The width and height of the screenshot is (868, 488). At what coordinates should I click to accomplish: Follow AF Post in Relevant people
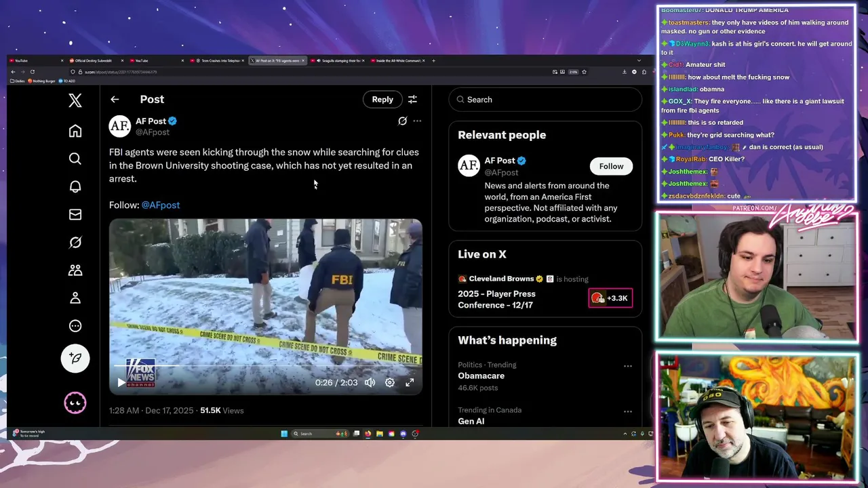[611, 166]
